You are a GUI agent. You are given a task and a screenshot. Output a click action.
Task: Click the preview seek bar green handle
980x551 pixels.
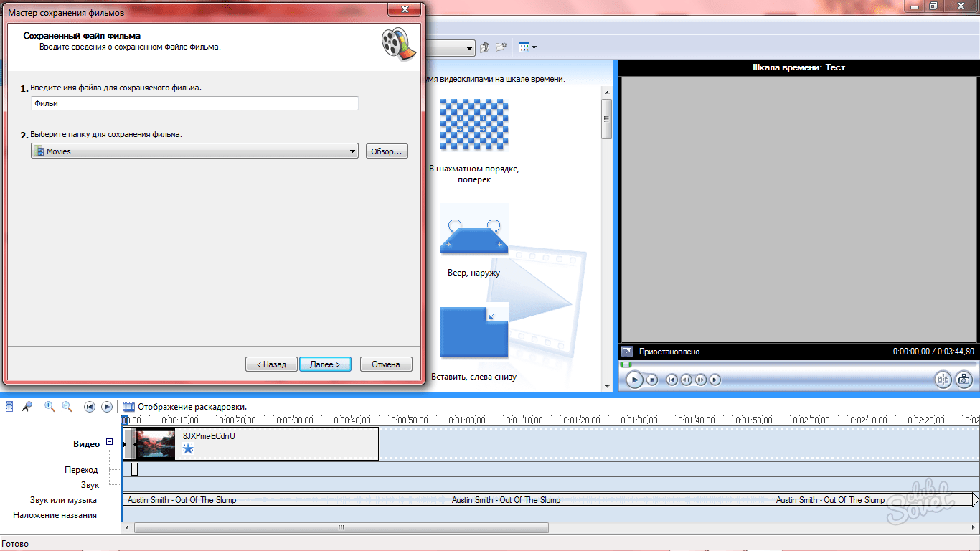tap(626, 364)
